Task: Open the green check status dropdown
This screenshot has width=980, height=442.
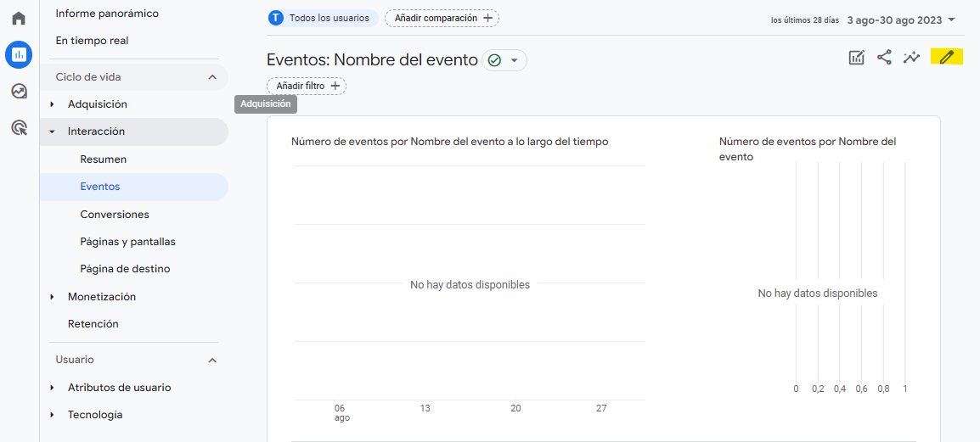Action: point(504,60)
